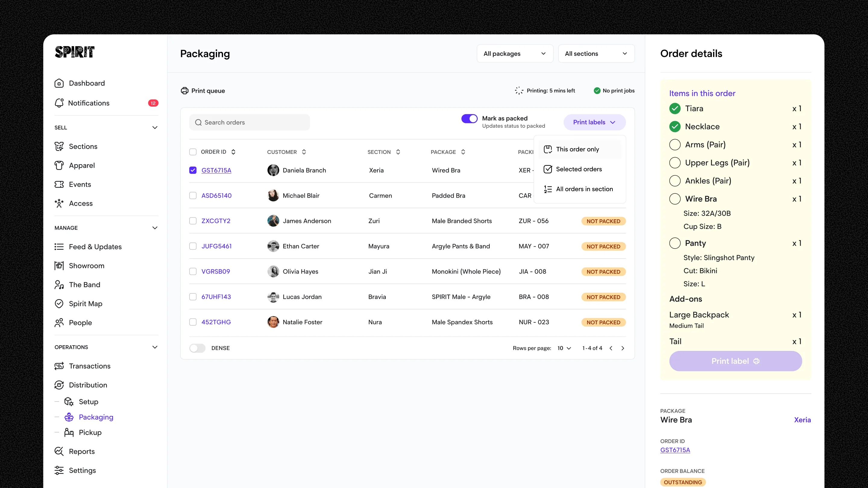Select 'All orders in section' option
The height and width of the screenshot is (488, 868).
pos(584,189)
